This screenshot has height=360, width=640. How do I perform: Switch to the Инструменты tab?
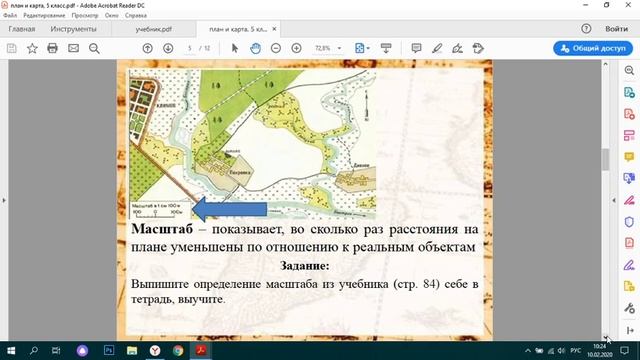(73, 29)
